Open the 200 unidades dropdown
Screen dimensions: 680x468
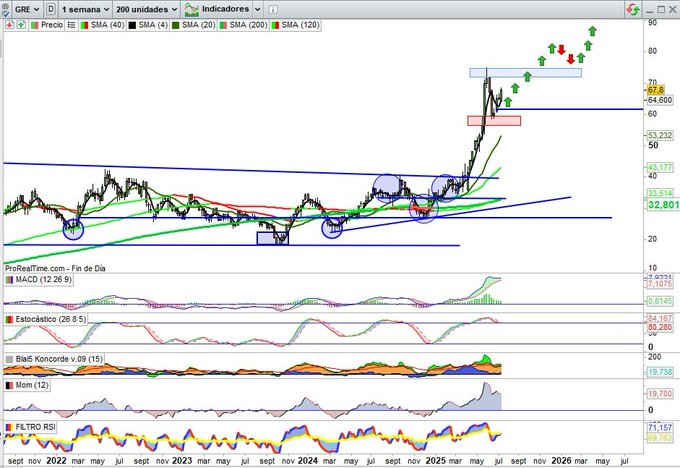pos(147,9)
